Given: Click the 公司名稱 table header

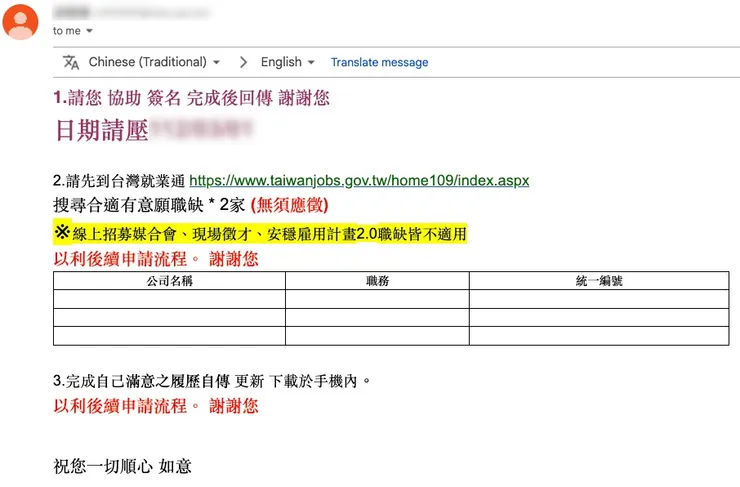Looking at the screenshot, I should pos(169,281).
